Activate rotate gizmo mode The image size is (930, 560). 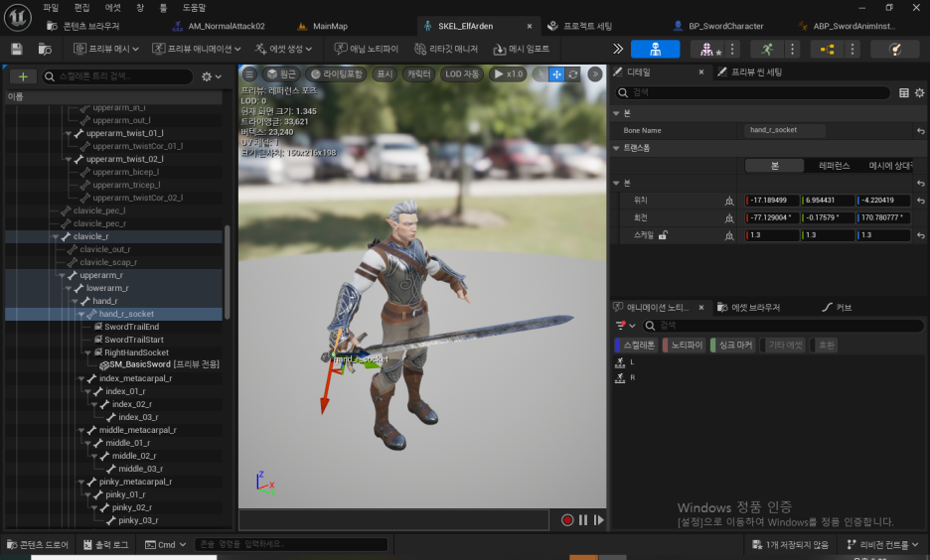click(x=572, y=74)
